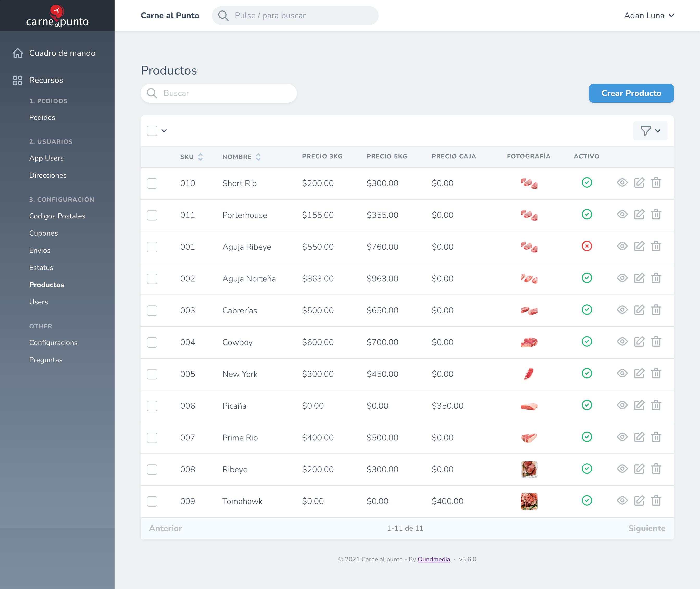Open Pedidos from the sidebar

pyautogui.click(x=42, y=118)
